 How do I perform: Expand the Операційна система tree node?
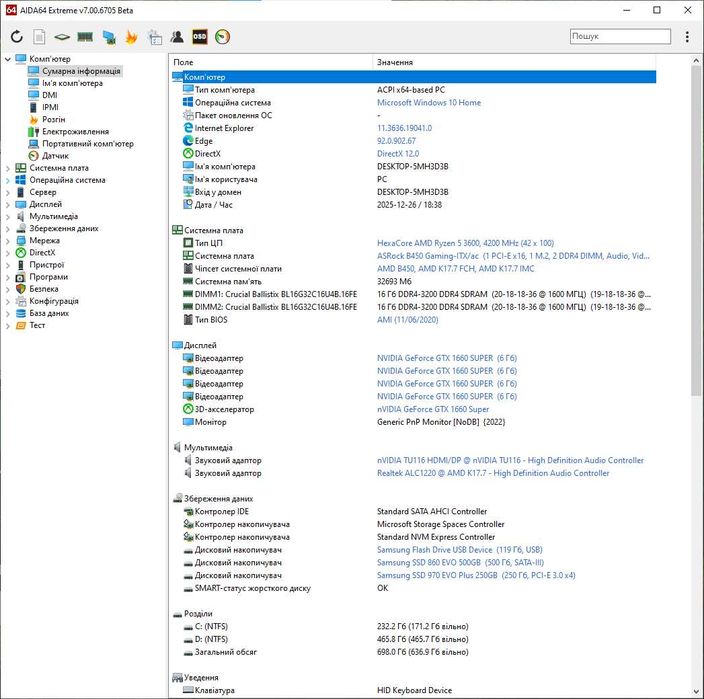[x=8, y=180]
